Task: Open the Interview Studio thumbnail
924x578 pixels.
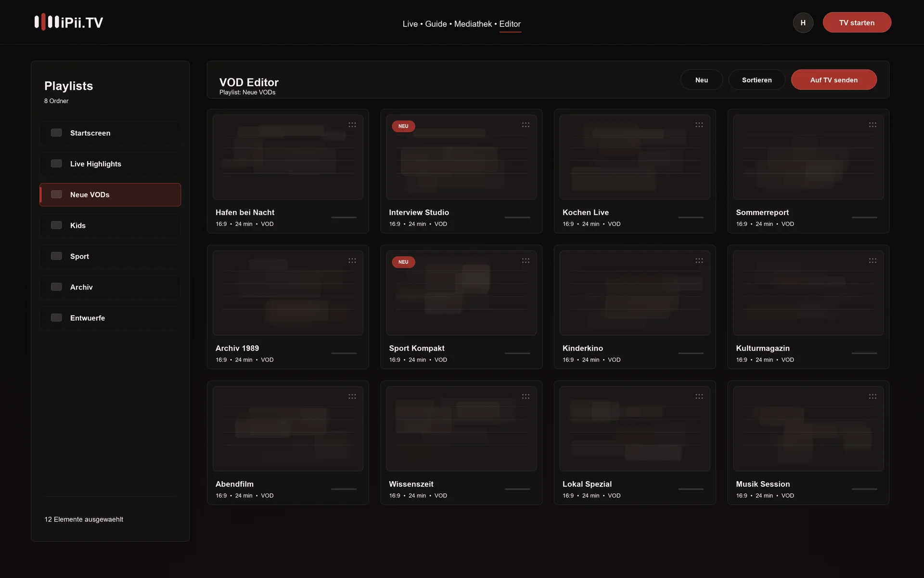Action: tap(461, 157)
